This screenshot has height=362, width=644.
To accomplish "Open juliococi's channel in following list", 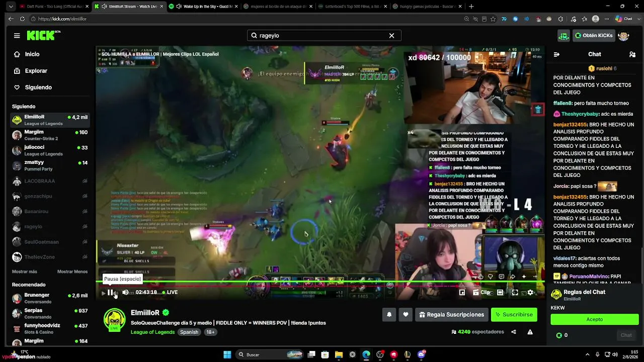I will click(x=50, y=150).
